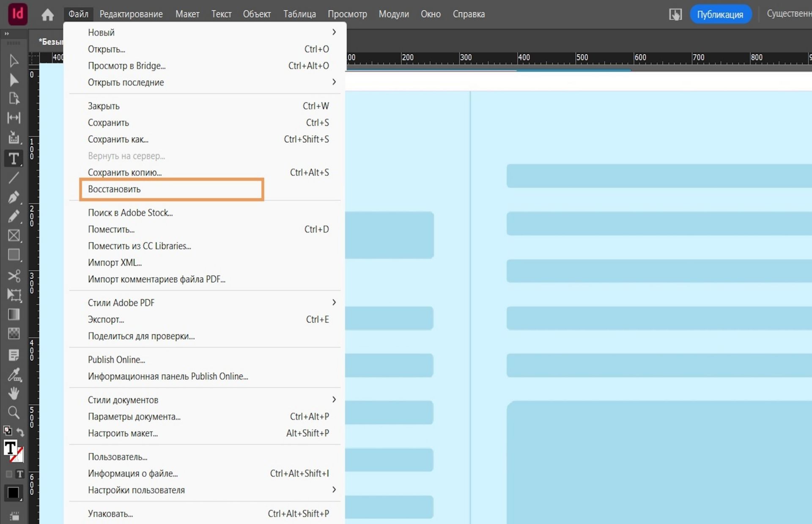Select the Direct Selection tool

tap(14, 80)
